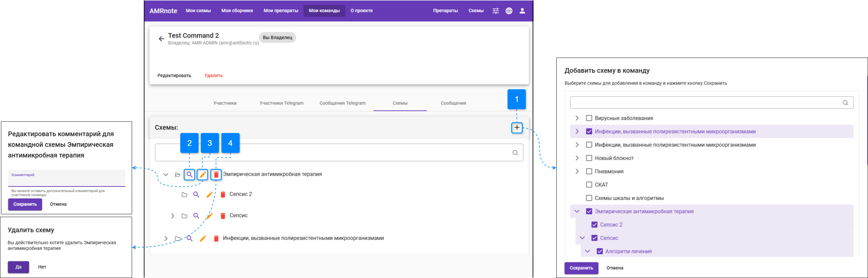This screenshot has height=278, width=868.
Task: Expand the Сепсис row in Схемы list
Action: tap(173, 216)
